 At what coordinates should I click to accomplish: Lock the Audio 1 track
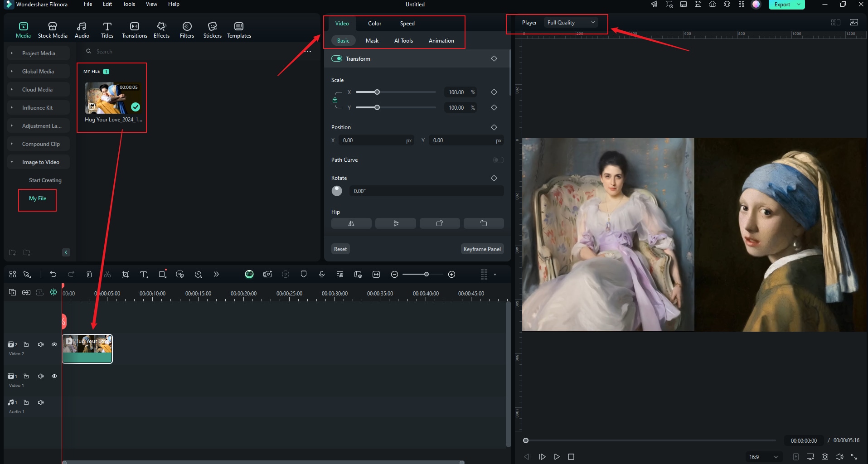(x=26, y=402)
